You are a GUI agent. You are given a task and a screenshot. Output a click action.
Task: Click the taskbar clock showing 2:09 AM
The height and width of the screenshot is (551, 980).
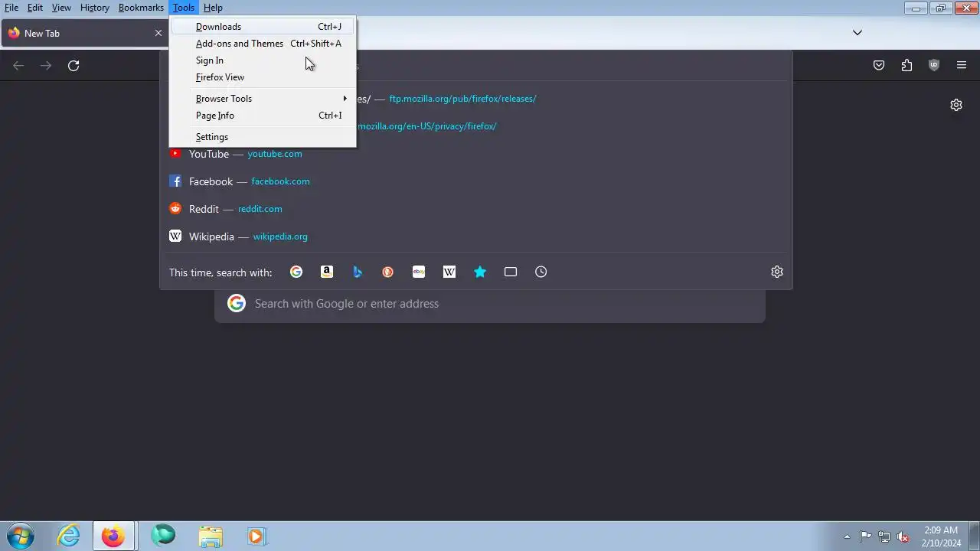[941, 536]
